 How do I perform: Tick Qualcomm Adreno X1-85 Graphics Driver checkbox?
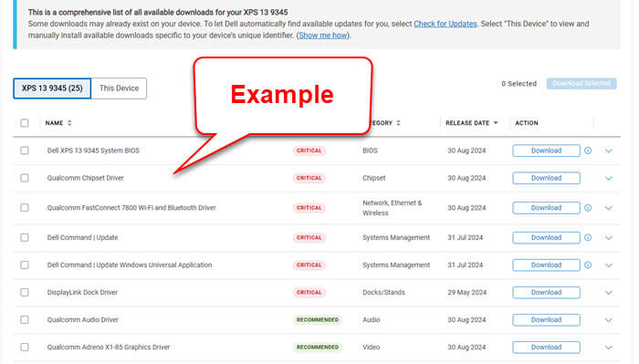point(25,348)
